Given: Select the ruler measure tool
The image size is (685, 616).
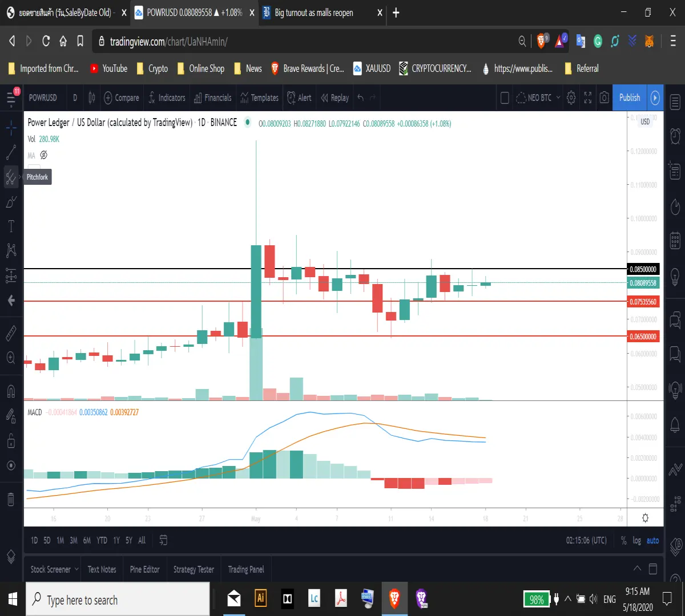Looking at the screenshot, I should tap(11, 333).
